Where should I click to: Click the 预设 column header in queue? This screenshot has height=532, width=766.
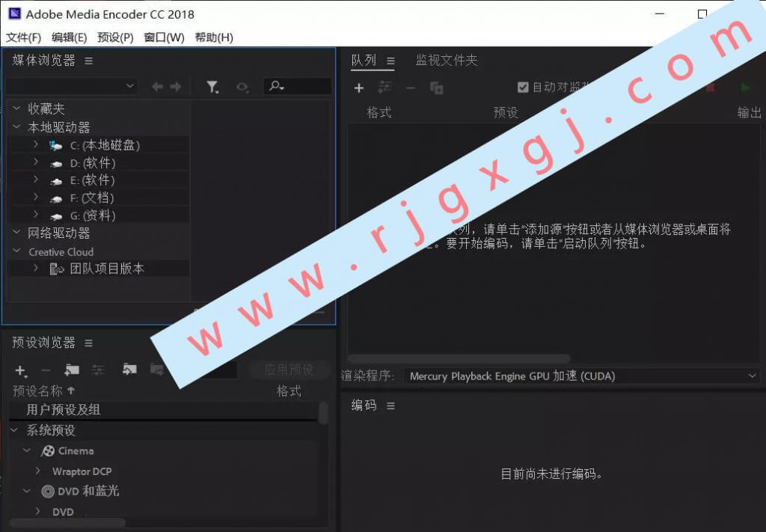[x=506, y=113]
